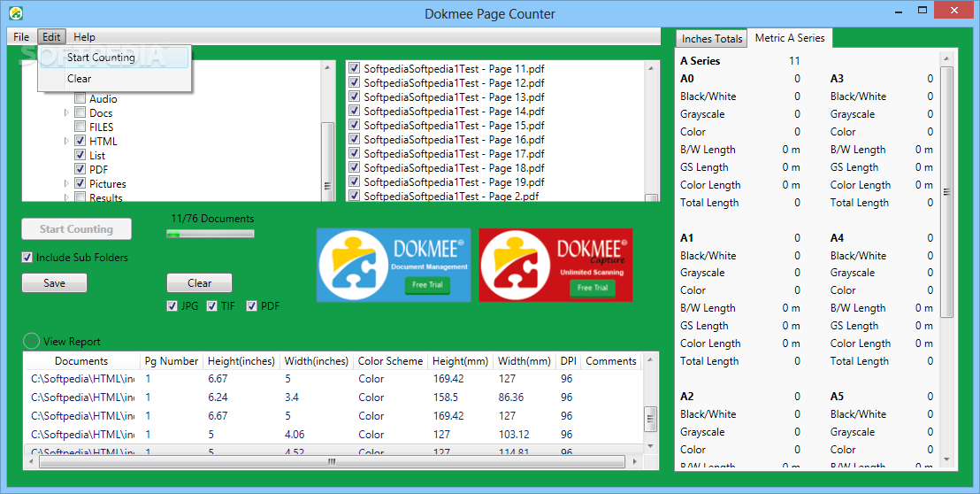The width and height of the screenshot is (980, 494).
Task: Click the documents progress bar
Action: click(210, 234)
